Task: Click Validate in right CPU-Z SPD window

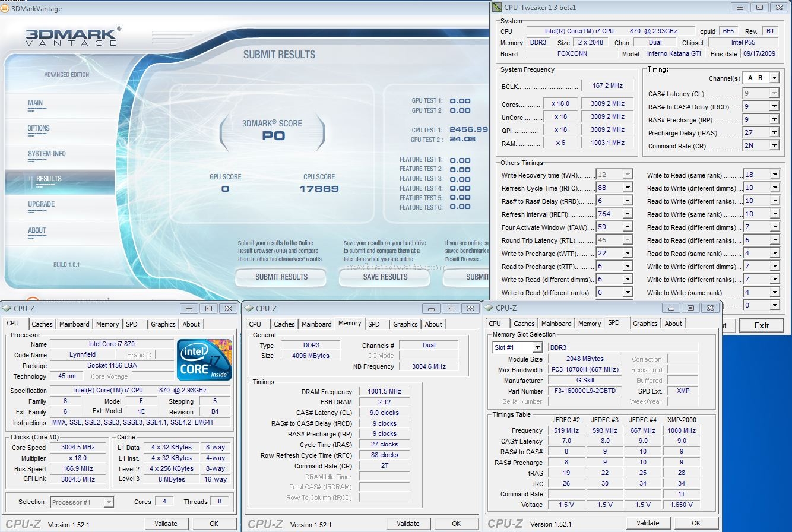Action: 648,523
